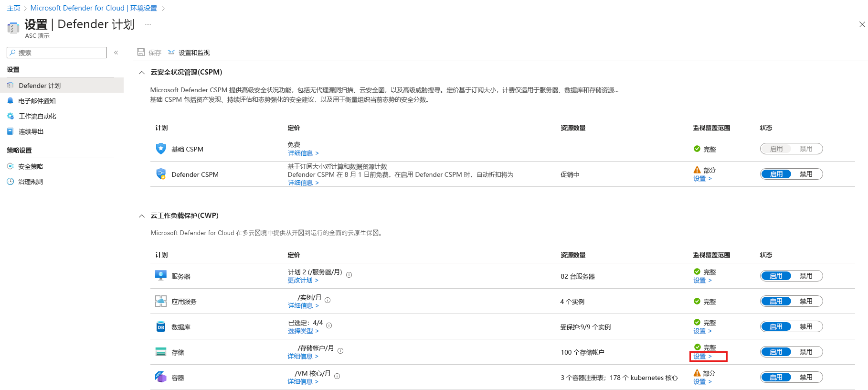Open 详细信息 link in Defender CSPM row
868x390 pixels.
(x=303, y=183)
